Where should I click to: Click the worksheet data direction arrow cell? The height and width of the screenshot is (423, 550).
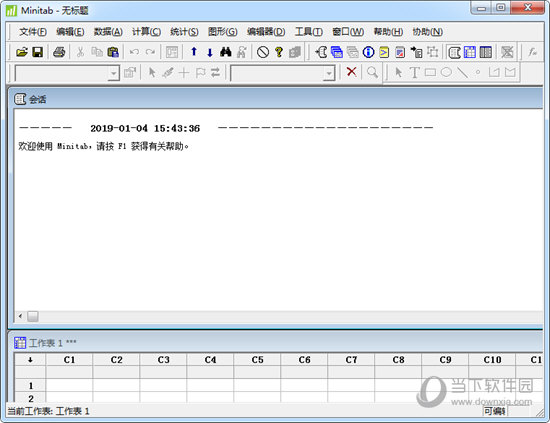click(x=30, y=360)
